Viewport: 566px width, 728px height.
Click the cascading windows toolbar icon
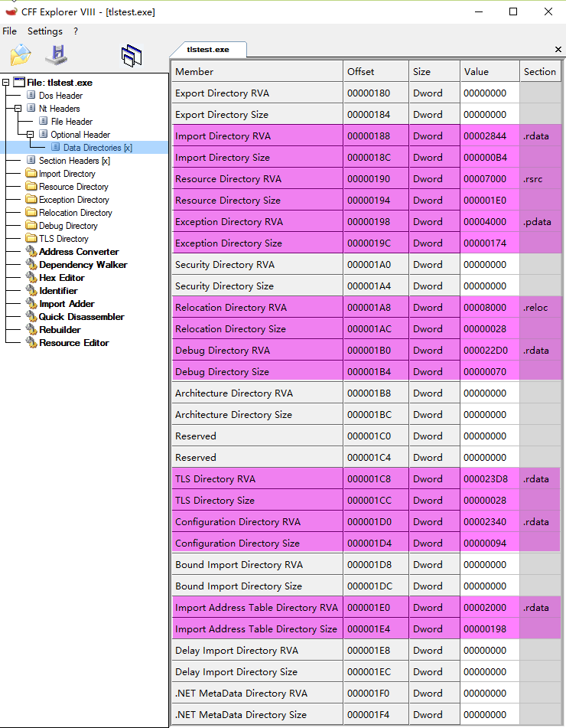[x=132, y=56]
